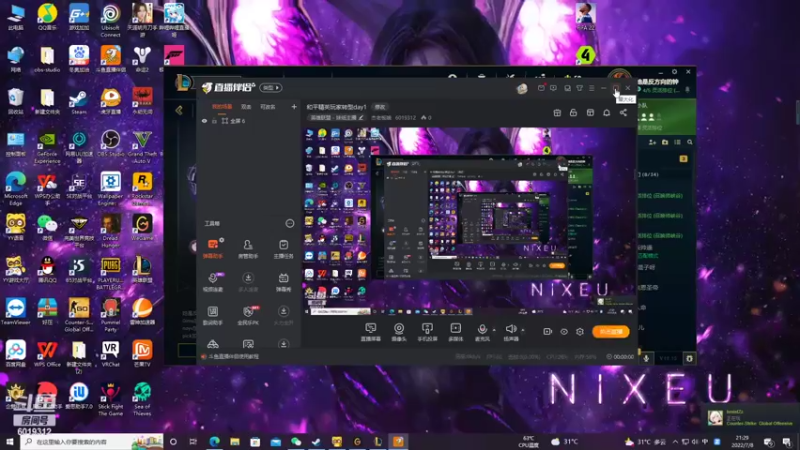Expand the microphone options arrow
The width and height of the screenshot is (800, 450).
494,330
